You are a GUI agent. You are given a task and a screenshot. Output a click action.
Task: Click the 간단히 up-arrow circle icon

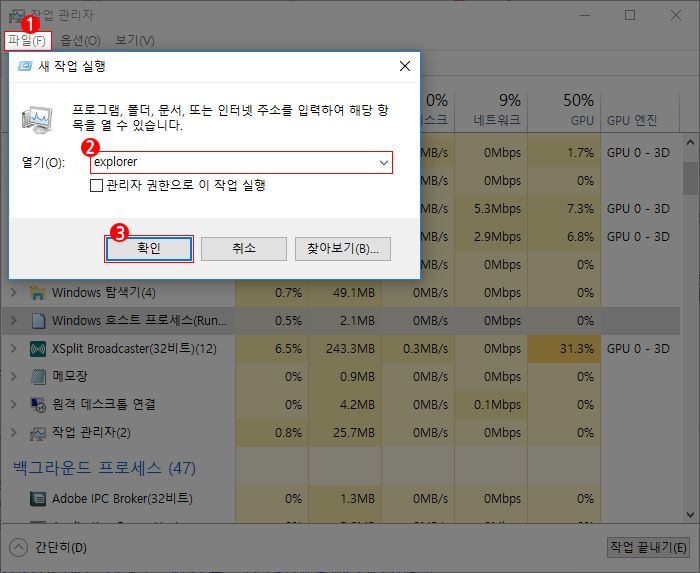pyautogui.click(x=18, y=548)
